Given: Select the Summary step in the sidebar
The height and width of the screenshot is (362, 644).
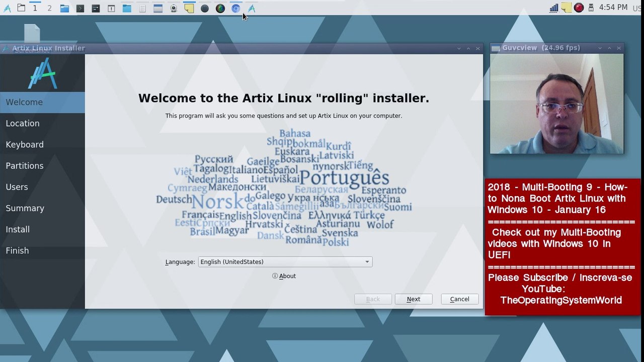Looking at the screenshot, I should tap(42, 208).
